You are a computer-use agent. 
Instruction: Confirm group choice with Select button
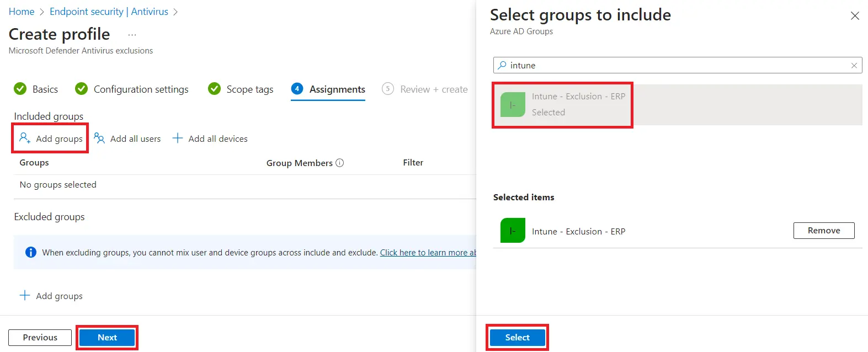[x=517, y=338]
